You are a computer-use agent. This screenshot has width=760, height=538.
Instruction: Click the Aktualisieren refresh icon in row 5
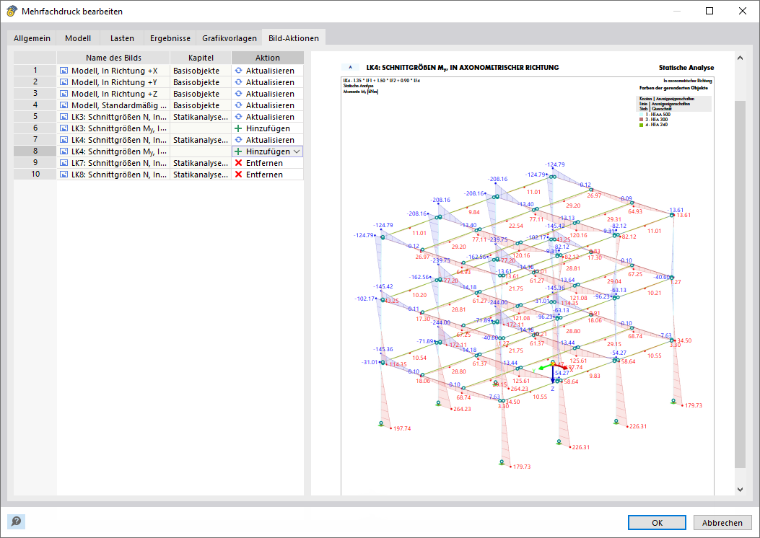pyautogui.click(x=238, y=117)
